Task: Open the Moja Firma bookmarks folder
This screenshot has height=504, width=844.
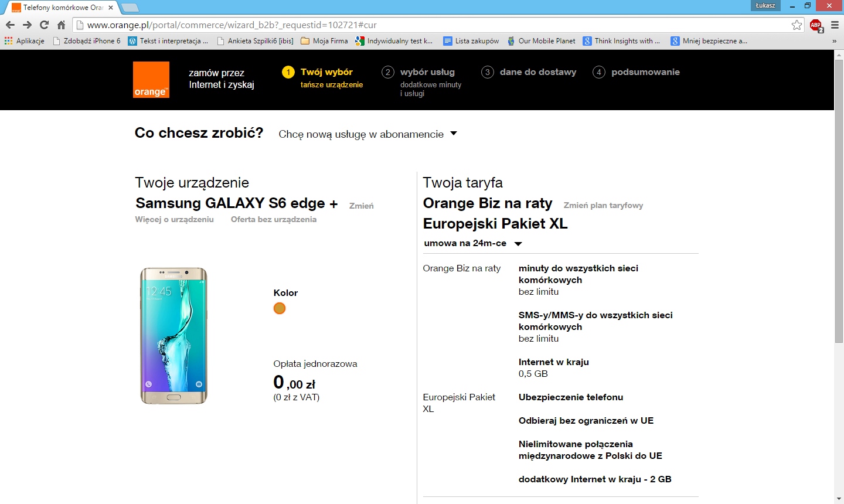Action: [x=324, y=41]
